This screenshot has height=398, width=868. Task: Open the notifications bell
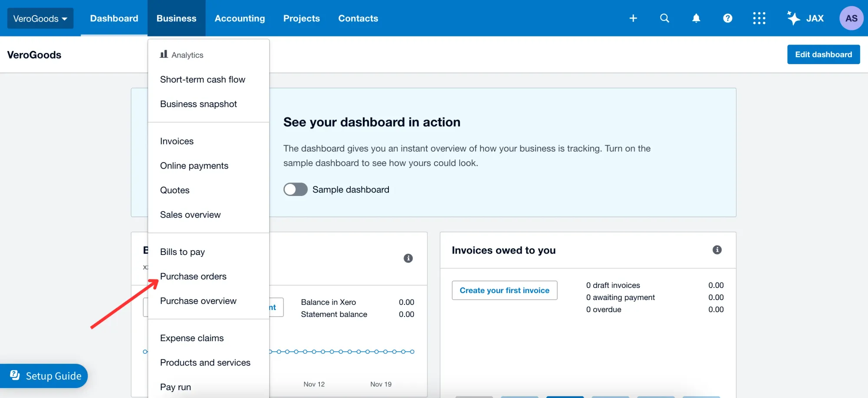pos(696,18)
